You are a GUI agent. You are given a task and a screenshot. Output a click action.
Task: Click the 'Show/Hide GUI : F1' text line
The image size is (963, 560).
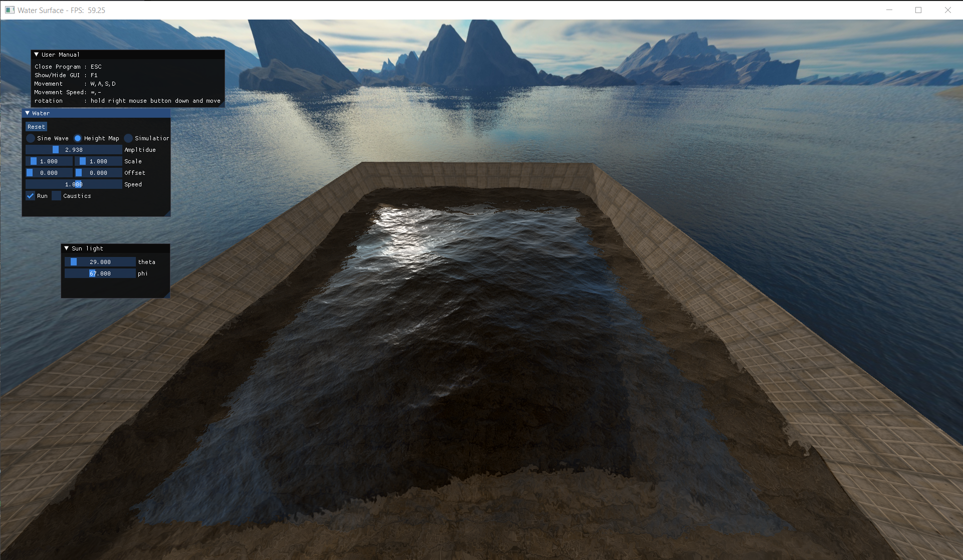(66, 75)
